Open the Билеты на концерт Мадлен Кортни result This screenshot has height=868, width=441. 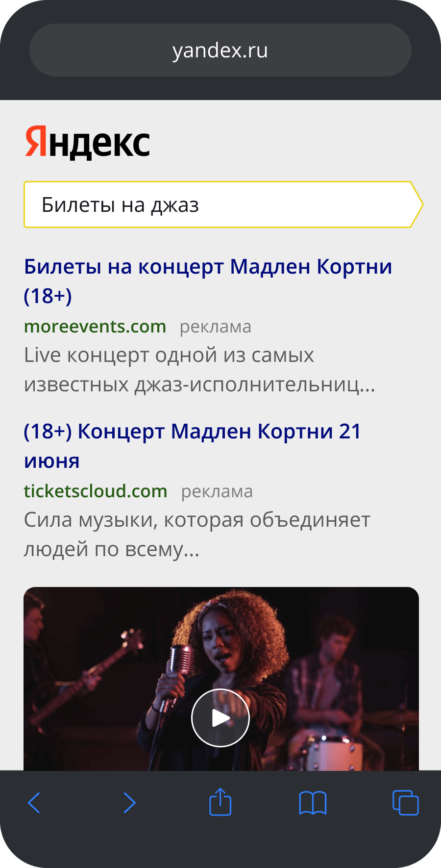pos(208,281)
